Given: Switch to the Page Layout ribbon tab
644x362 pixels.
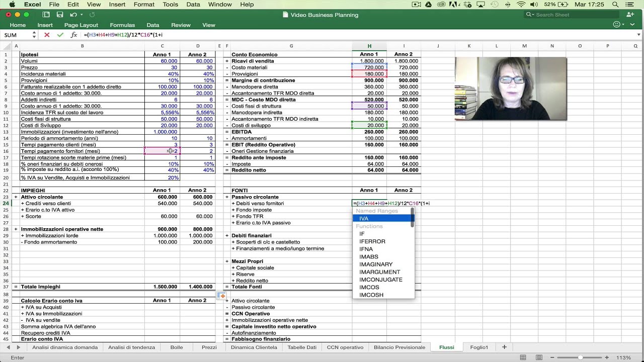Looking at the screenshot, I should [x=81, y=25].
